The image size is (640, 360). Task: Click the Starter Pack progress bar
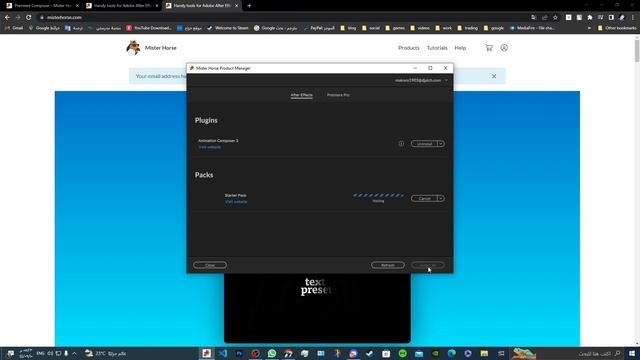click(378, 196)
